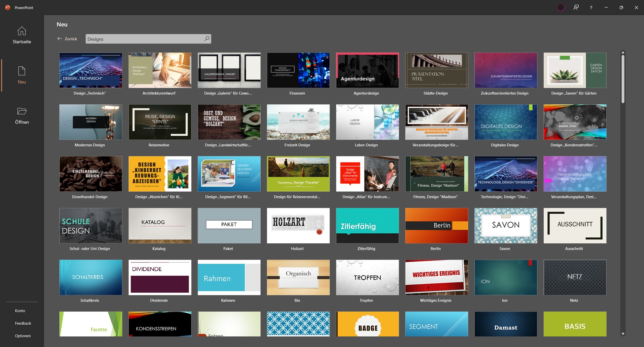Click the feedback person icon in title bar
This screenshot has width=644, height=347.
pos(576,8)
